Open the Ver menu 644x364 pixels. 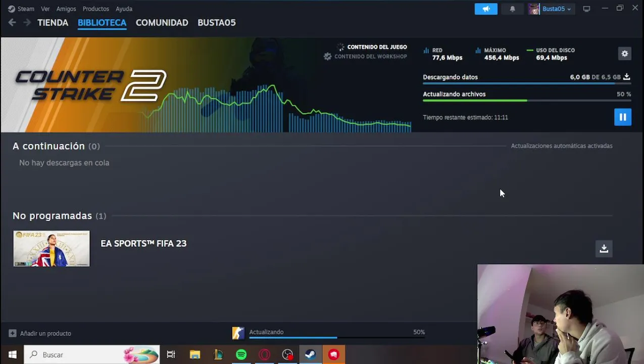coord(45,9)
